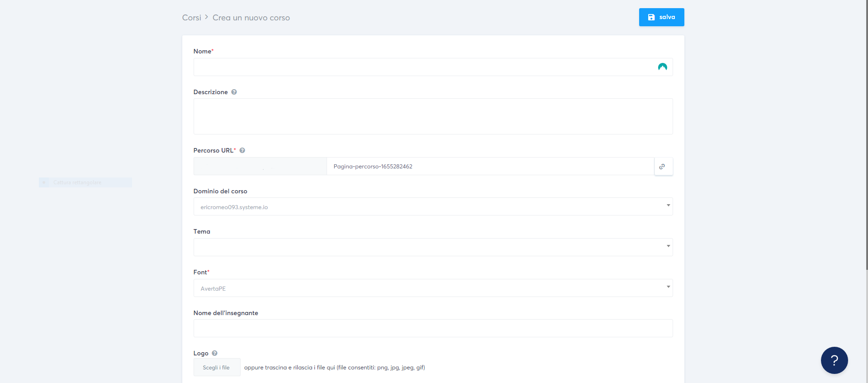The height and width of the screenshot is (383, 868).
Task: Open the Dominio del corso dropdown
Action: click(432, 207)
